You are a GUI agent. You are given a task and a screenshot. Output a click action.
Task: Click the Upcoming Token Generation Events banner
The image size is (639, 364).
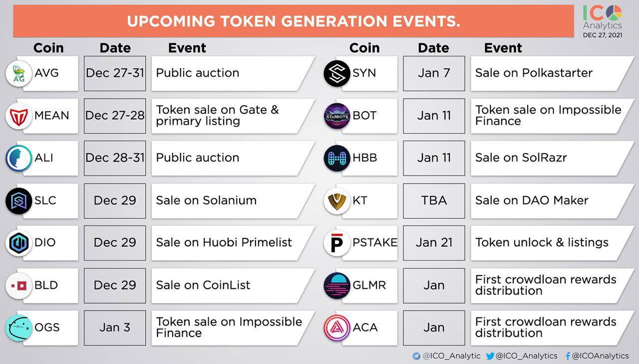pos(294,21)
